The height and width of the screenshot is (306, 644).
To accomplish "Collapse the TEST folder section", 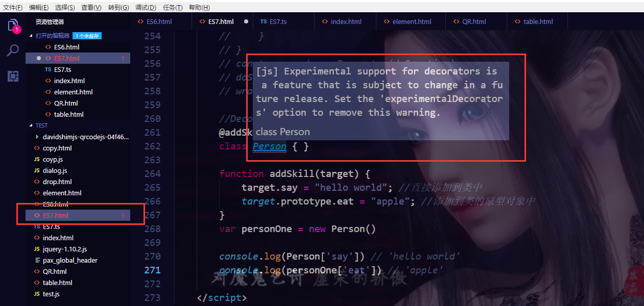I will (x=32, y=125).
